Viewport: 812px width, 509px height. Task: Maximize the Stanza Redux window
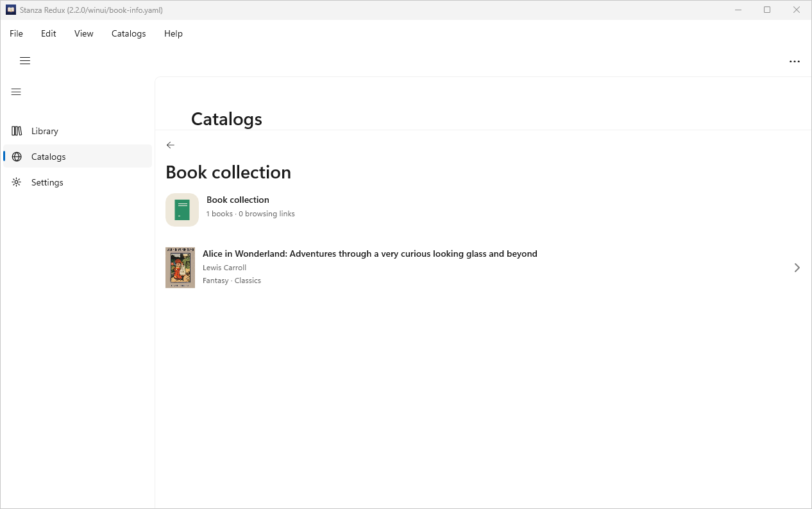(767, 10)
